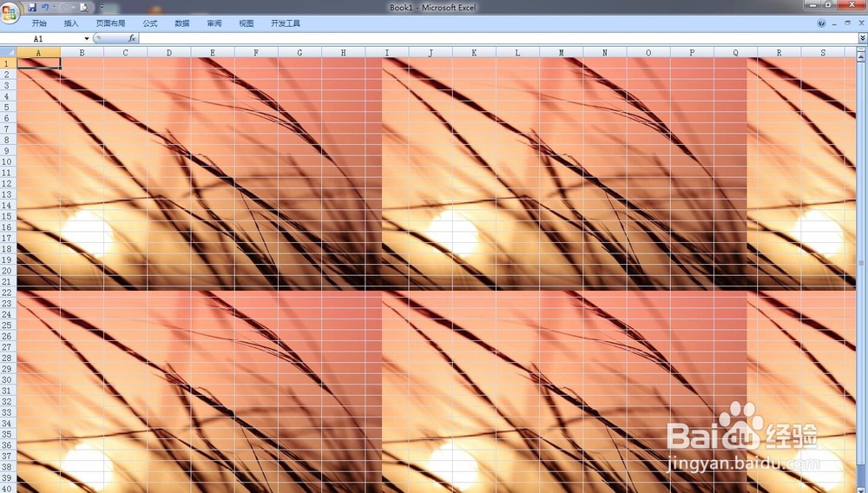The width and height of the screenshot is (868, 493).
Task: Click the Save icon in Quick Access Toolbar
Action: pyautogui.click(x=32, y=7)
